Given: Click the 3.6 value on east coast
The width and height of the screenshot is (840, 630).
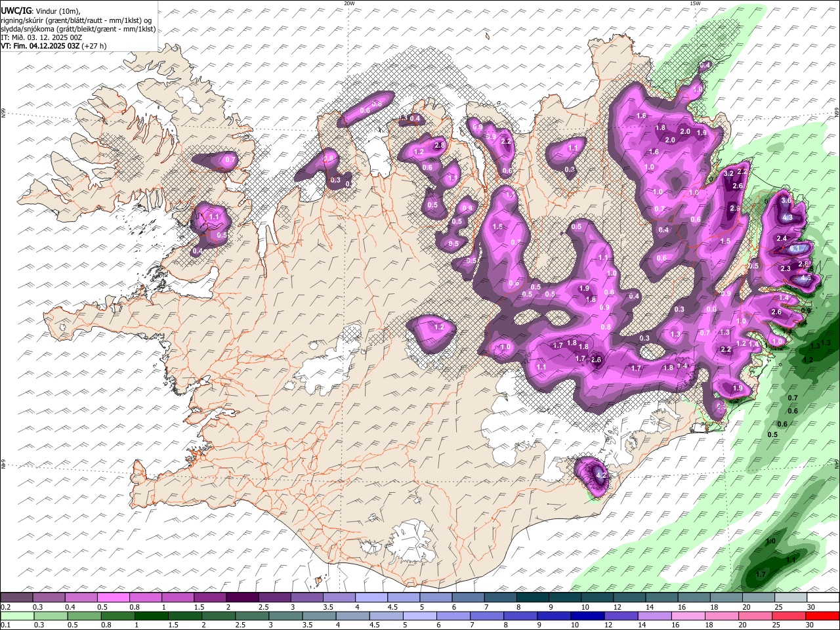Looking at the screenshot, I should coord(786,200).
